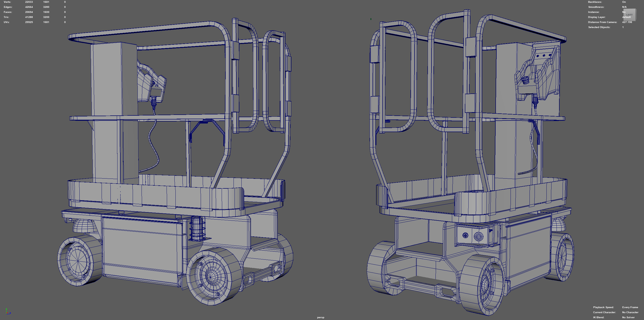Click the Display Layer label
644x320 pixels.
(x=596, y=17)
